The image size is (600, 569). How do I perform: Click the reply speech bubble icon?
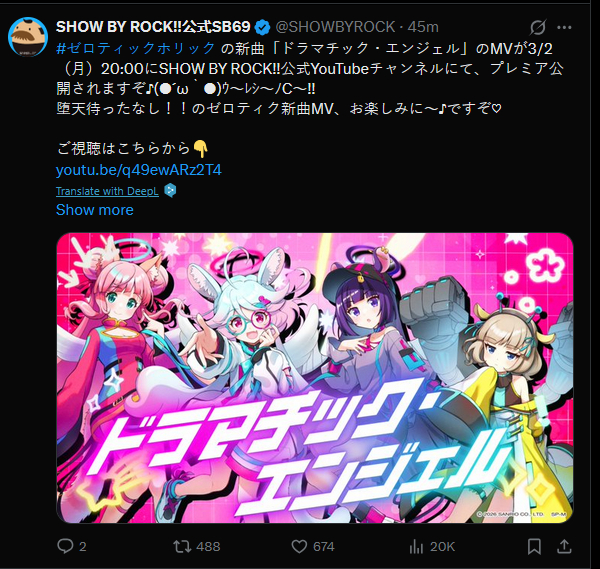tap(65, 546)
